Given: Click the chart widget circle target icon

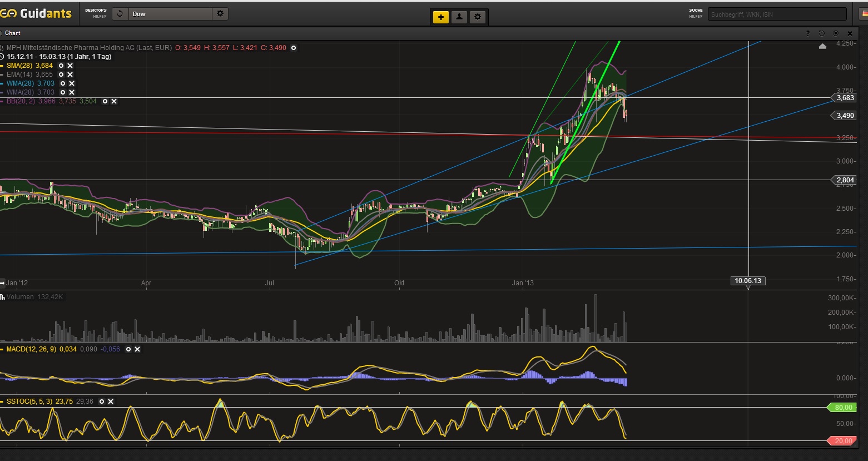Looking at the screenshot, I should 836,33.
